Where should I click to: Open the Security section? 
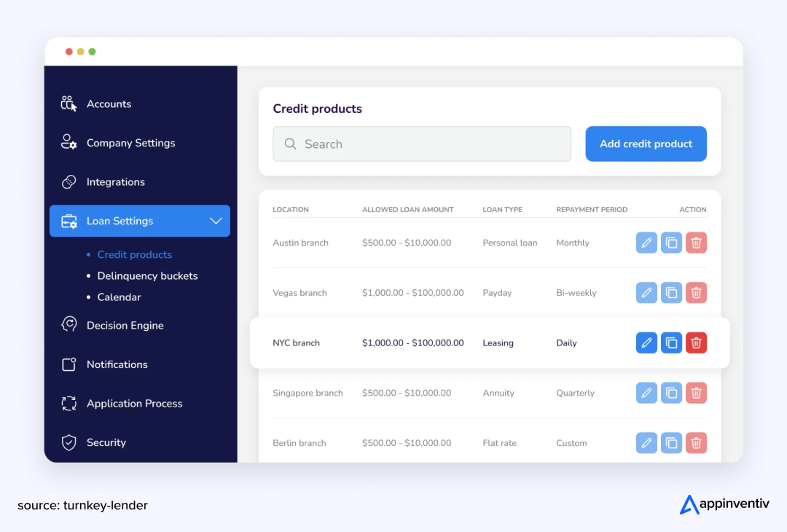tap(106, 442)
